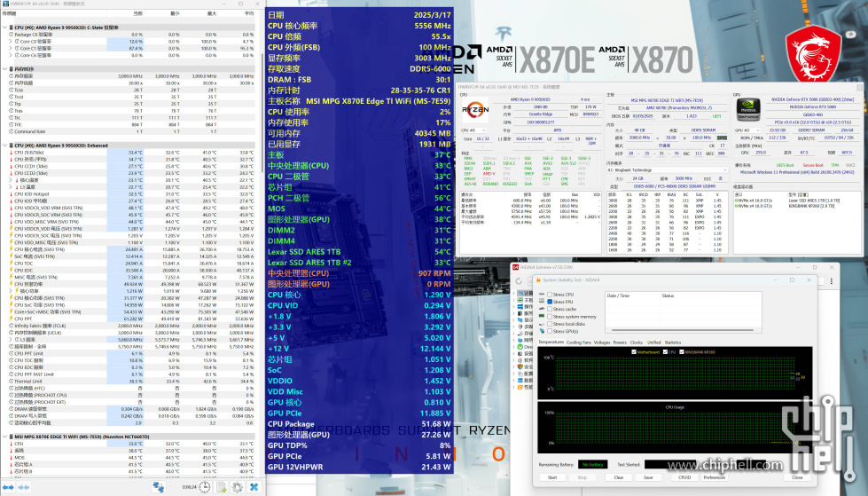Open the CPU #0 dropdown in HWiNFO summary
Viewport: 868px width, 496px height.
coord(473,130)
